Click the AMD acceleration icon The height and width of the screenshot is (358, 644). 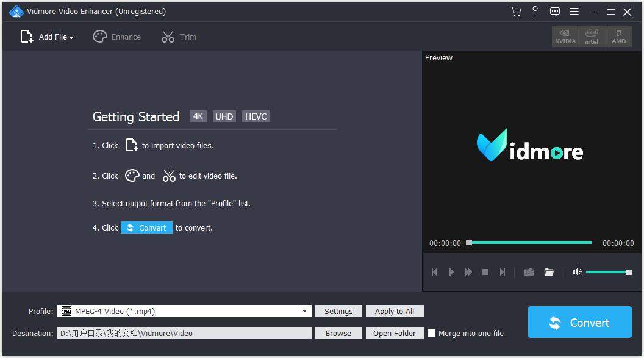coord(618,36)
